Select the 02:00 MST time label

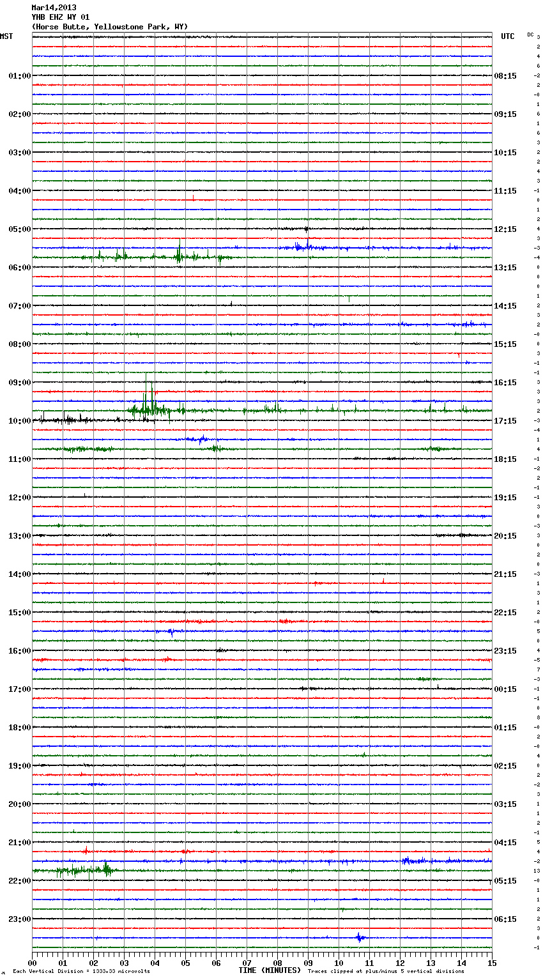(20, 114)
